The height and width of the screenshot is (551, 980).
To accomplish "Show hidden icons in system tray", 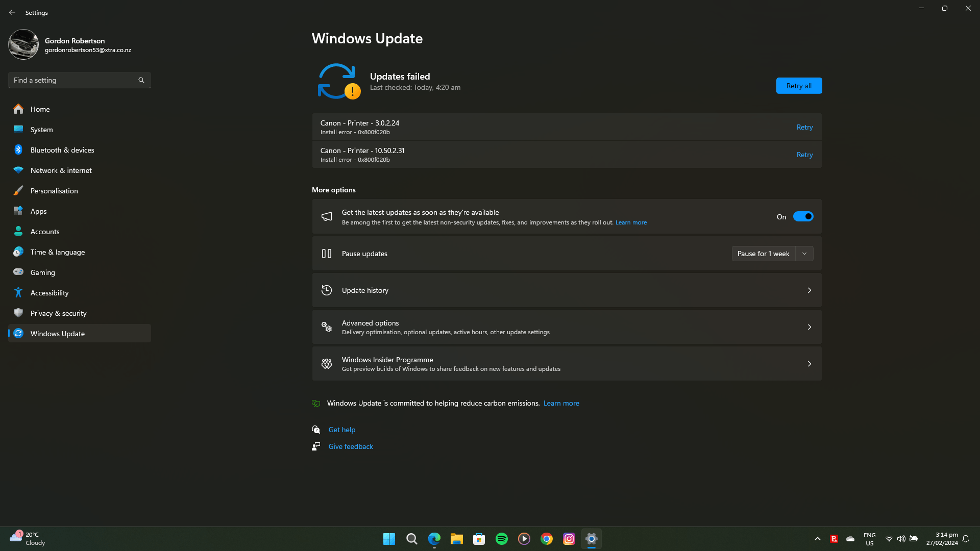I will tap(818, 539).
